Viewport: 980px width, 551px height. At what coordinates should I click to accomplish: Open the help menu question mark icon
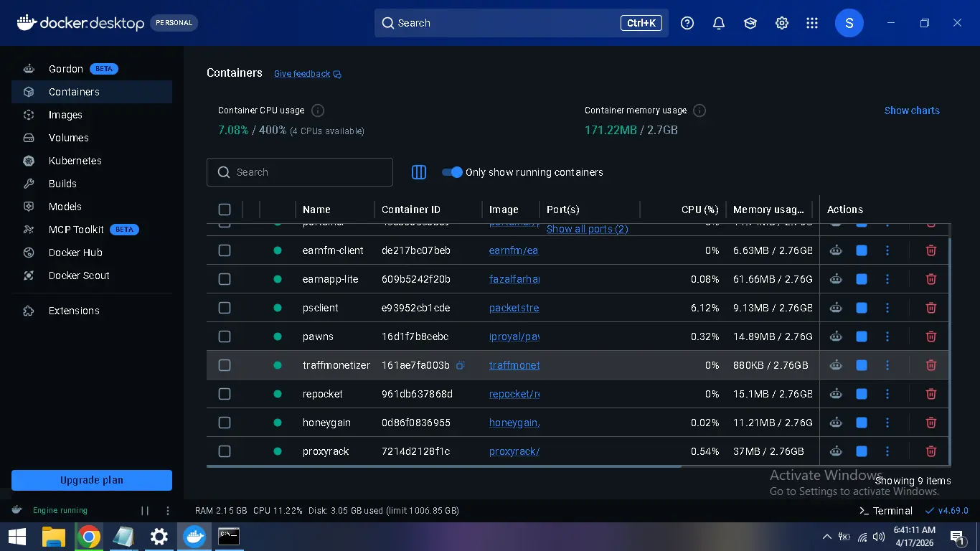687,23
